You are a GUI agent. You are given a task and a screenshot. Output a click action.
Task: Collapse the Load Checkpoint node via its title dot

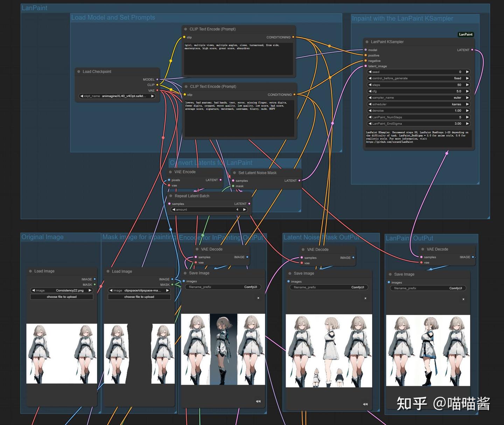click(78, 71)
